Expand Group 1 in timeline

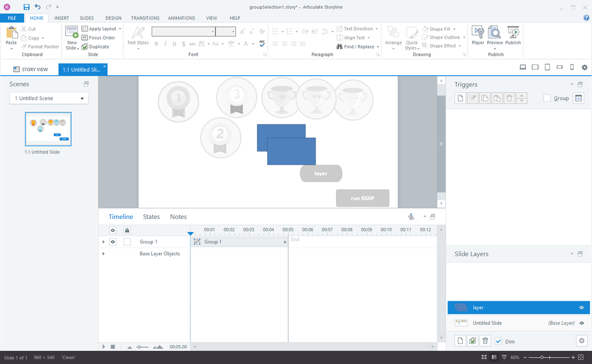tap(104, 241)
